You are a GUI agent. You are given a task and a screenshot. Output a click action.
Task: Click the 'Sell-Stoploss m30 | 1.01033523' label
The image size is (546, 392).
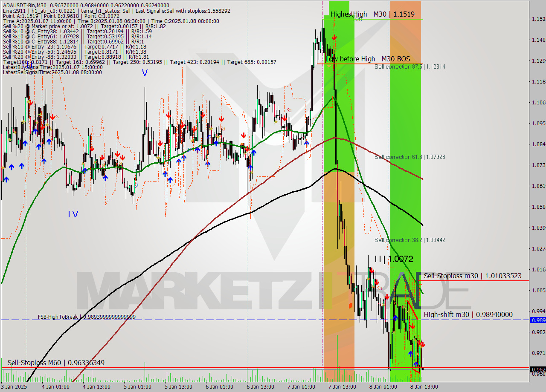(x=473, y=276)
